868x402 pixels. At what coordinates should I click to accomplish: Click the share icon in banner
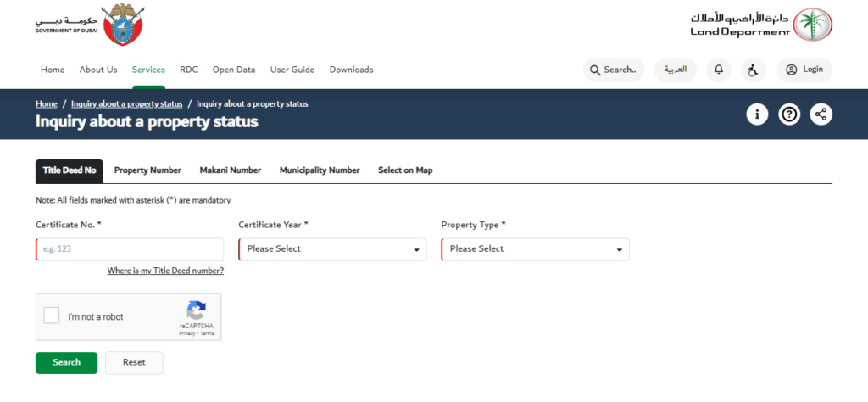[x=821, y=114]
